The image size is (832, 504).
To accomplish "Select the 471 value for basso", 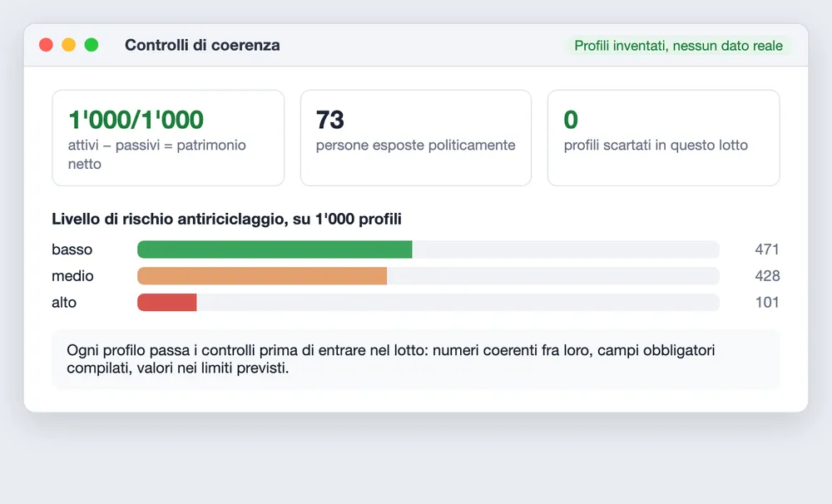I will [767, 250].
